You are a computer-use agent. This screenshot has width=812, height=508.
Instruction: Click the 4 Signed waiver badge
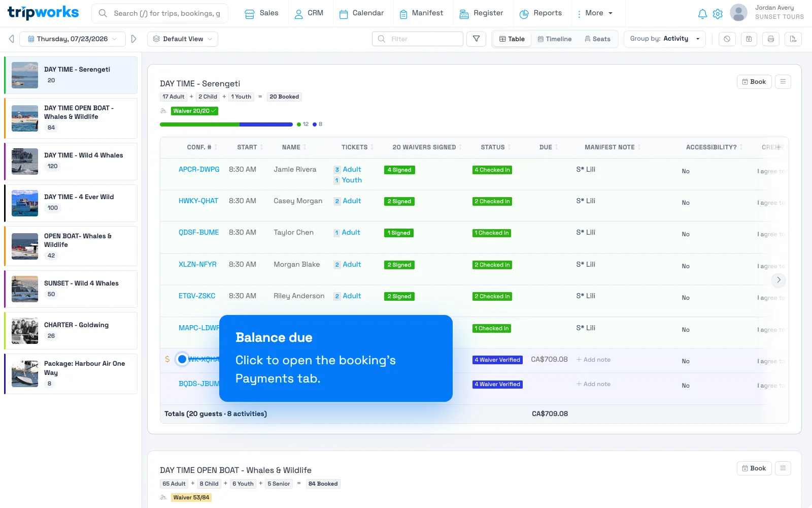pyautogui.click(x=399, y=170)
